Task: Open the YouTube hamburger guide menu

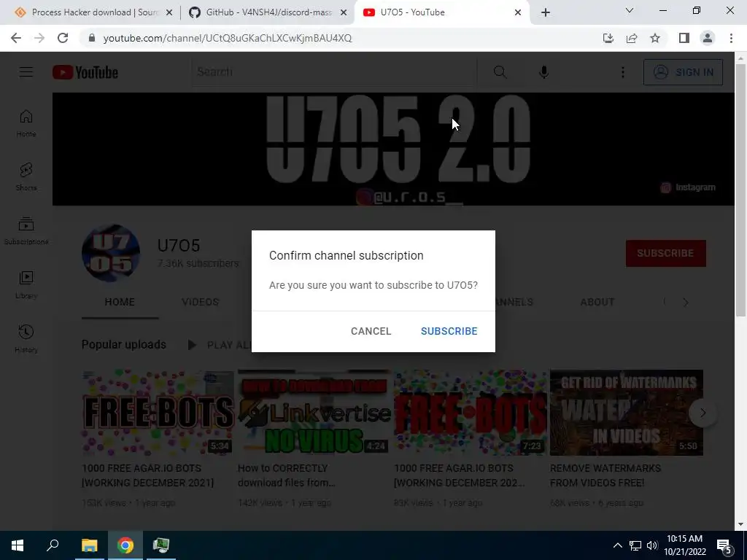Action: pyautogui.click(x=26, y=72)
